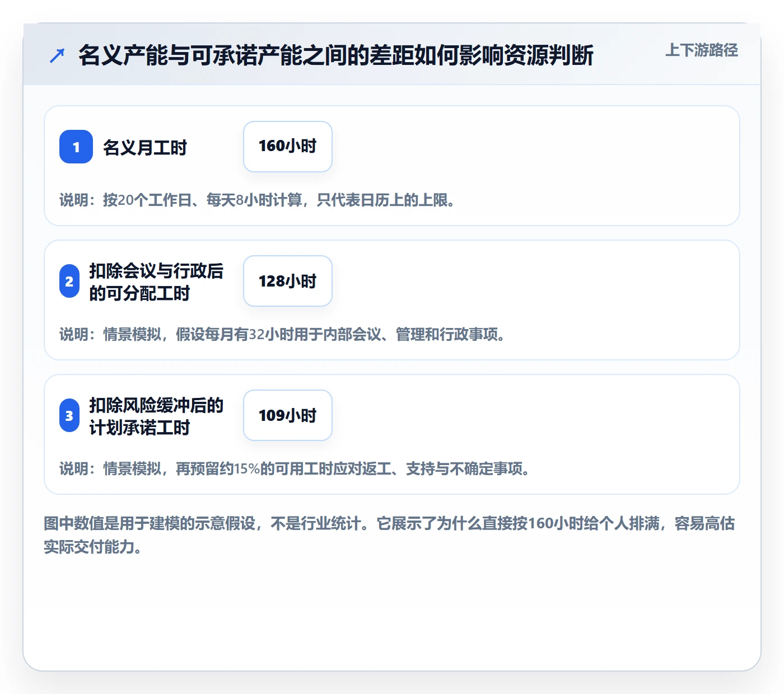
Task: Click the 扣除风险缓冲后的计划承诺工时 heading
Action: click(x=156, y=416)
